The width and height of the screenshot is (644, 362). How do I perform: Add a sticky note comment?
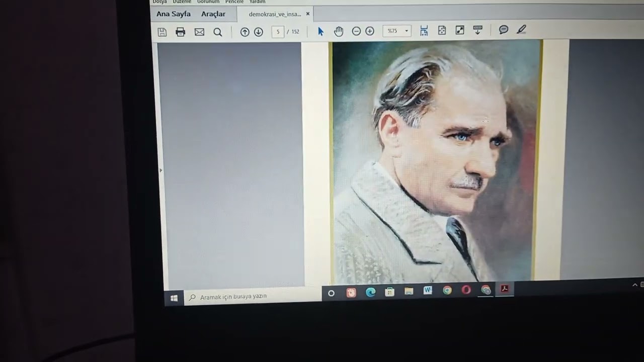504,30
